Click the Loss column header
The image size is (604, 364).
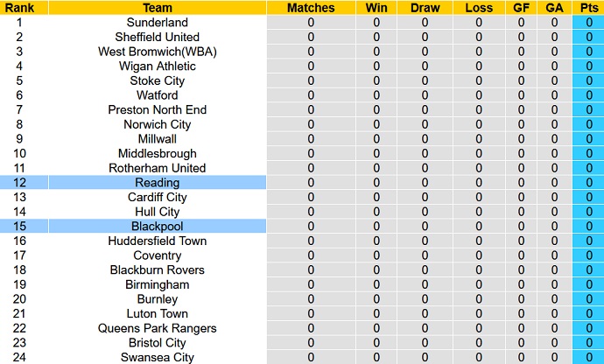tap(479, 8)
